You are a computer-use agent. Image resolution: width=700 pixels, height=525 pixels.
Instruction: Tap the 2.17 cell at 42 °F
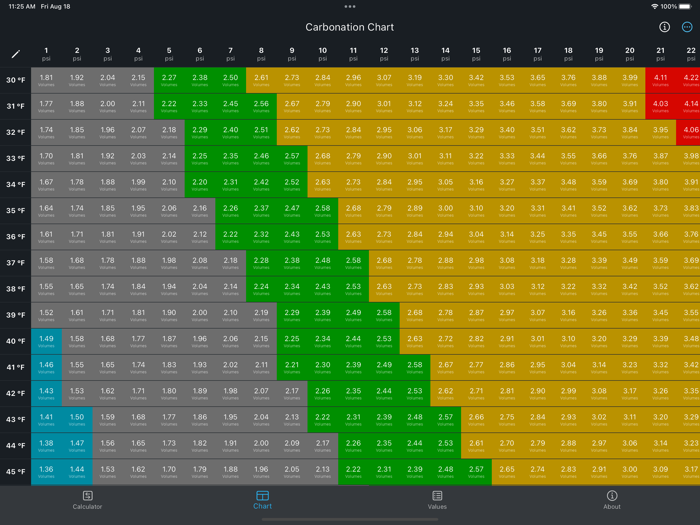click(x=292, y=394)
